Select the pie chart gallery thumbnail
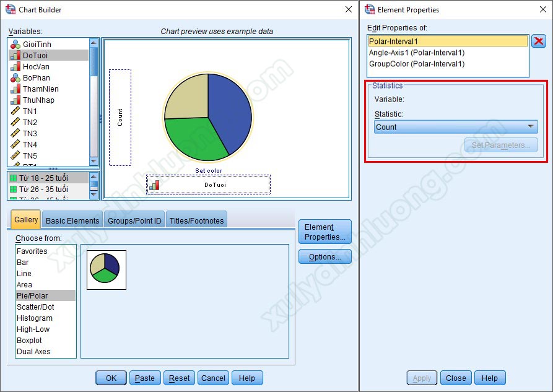Viewport: 553px width, 392px height. pos(106,269)
